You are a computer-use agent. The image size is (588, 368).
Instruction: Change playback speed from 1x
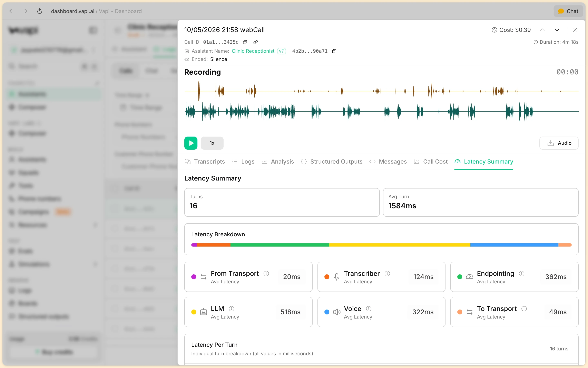coord(212,143)
